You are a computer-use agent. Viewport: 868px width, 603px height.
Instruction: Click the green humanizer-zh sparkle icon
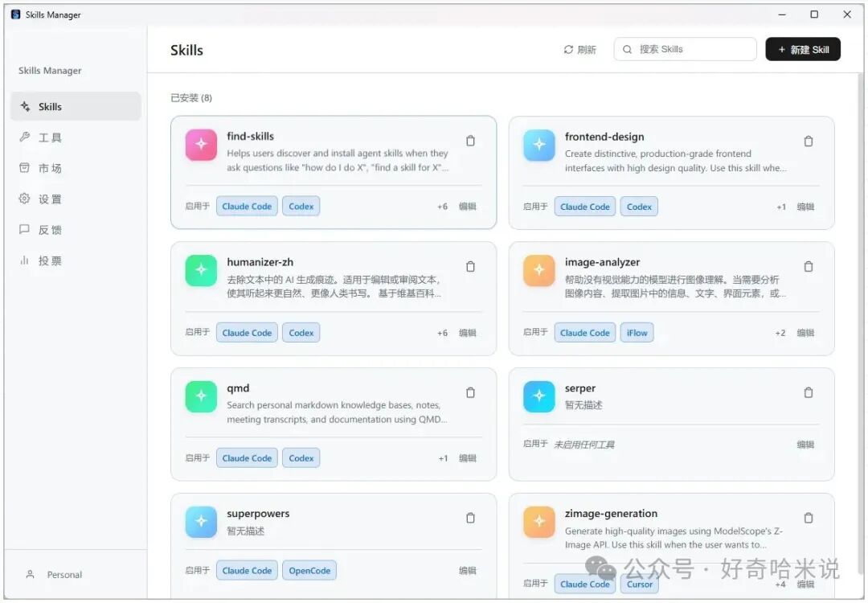point(201,270)
